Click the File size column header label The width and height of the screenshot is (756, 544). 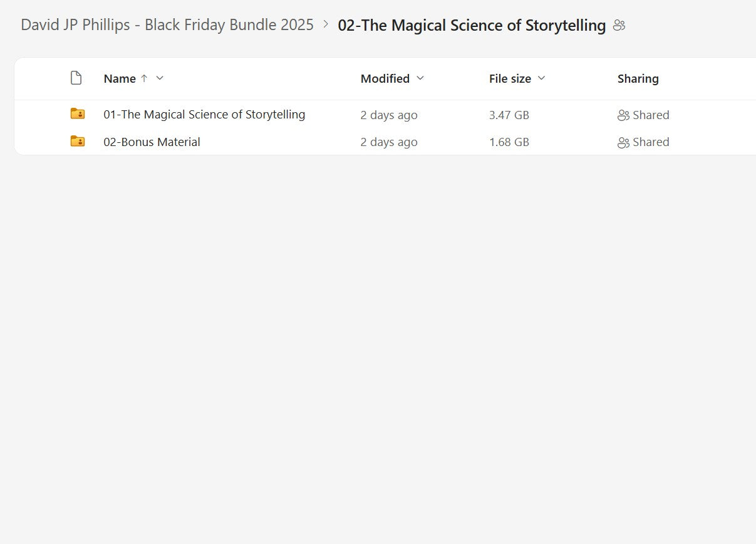coord(510,79)
